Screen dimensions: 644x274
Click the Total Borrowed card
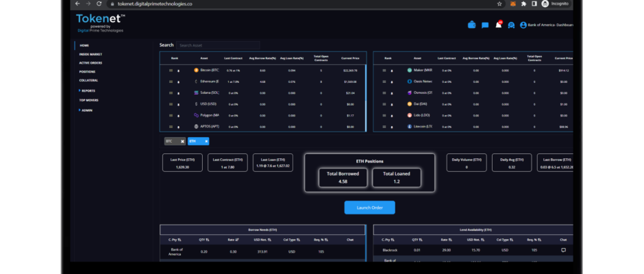click(343, 177)
